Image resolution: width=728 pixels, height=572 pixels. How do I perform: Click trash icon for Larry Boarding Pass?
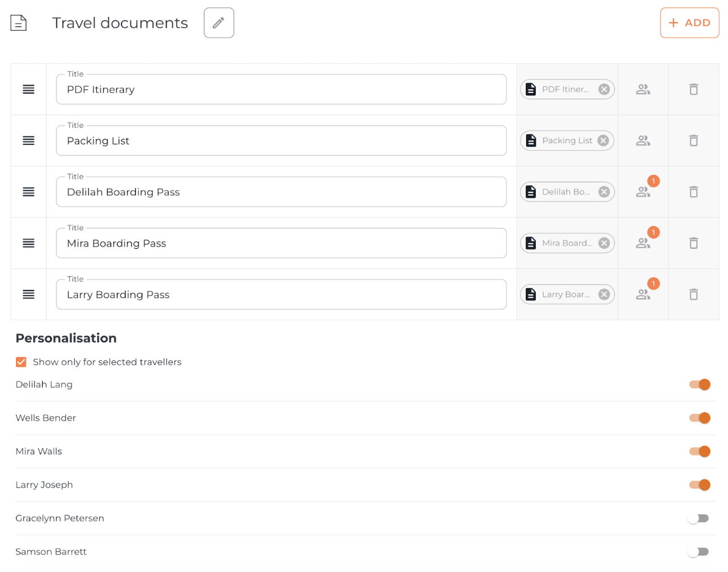point(693,295)
